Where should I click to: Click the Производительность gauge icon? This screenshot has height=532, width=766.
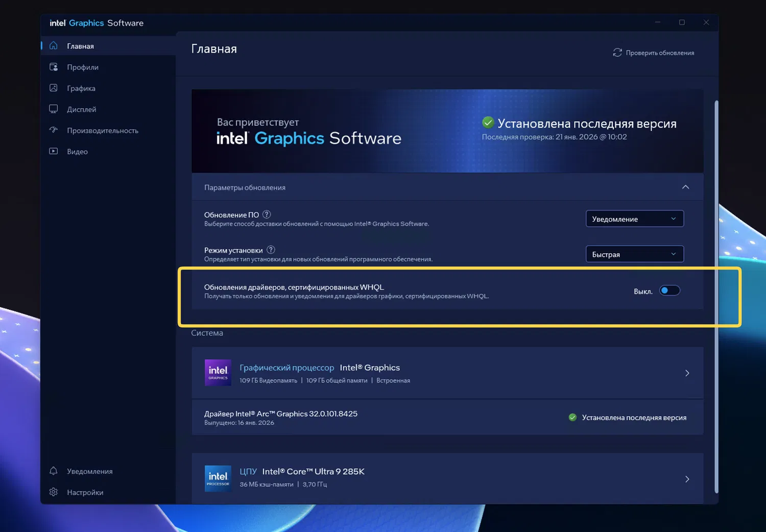click(54, 130)
